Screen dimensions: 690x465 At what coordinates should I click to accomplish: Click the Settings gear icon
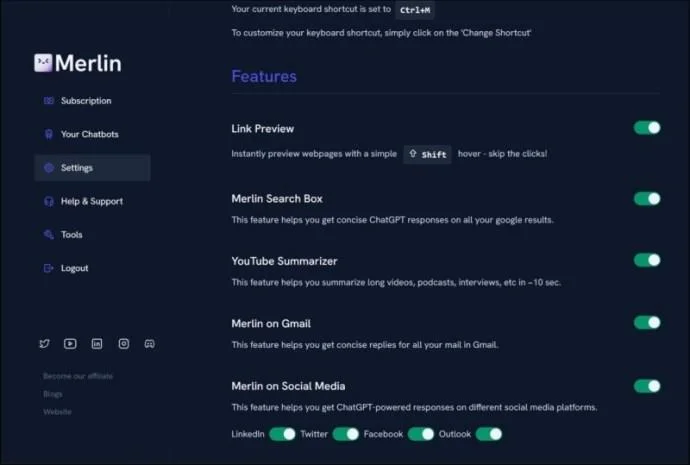(x=49, y=168)
